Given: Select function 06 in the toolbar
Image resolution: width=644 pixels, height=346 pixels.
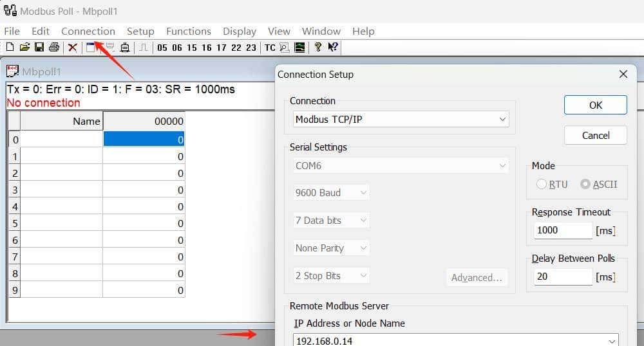Looking at the screenshot, I should [177, 48].
